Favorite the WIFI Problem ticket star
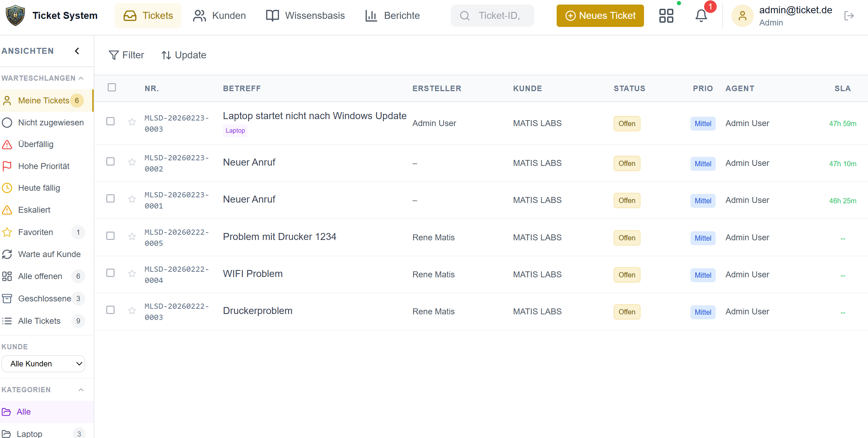868x438 pixels. coord(132,273)
